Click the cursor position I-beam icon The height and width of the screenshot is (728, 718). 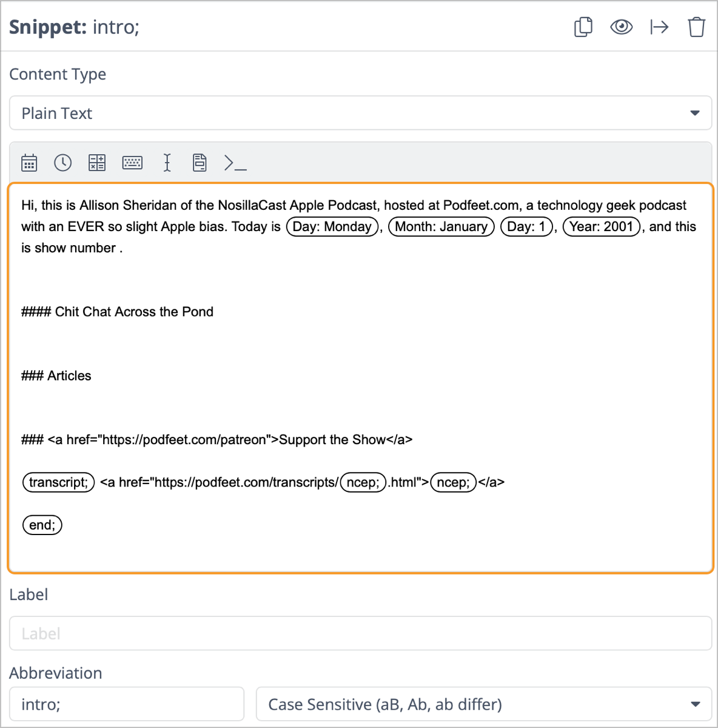(167, 163)
